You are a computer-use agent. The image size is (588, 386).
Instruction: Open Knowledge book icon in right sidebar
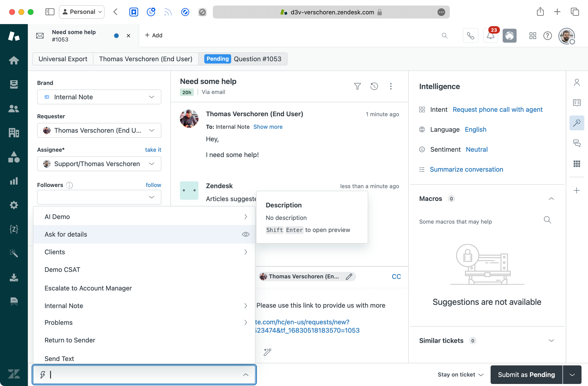(577, 103)
